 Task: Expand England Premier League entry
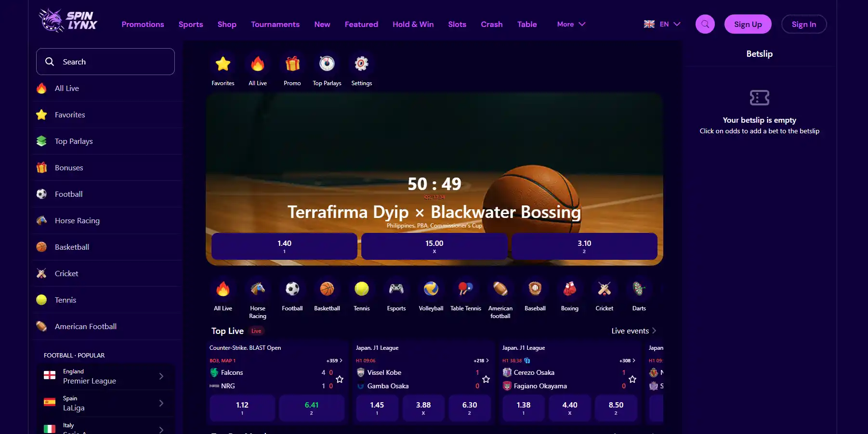pyautogui.click(x=105, y=376)
